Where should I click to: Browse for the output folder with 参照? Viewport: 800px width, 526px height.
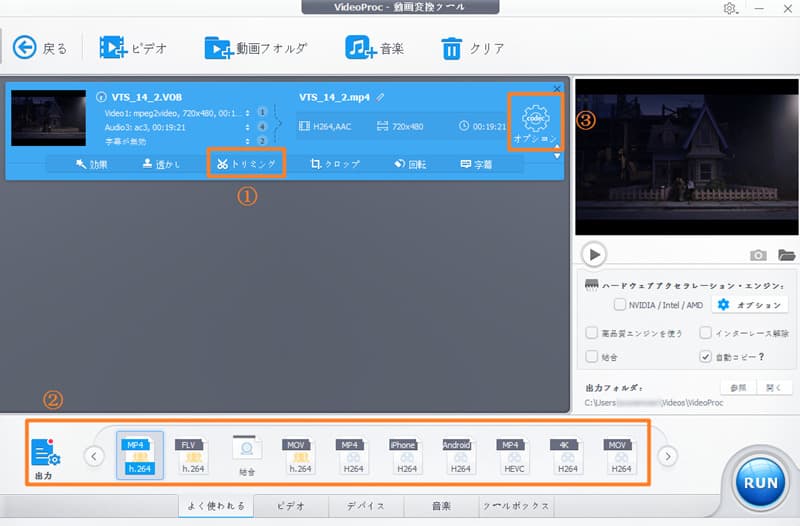tap(738, 388)
